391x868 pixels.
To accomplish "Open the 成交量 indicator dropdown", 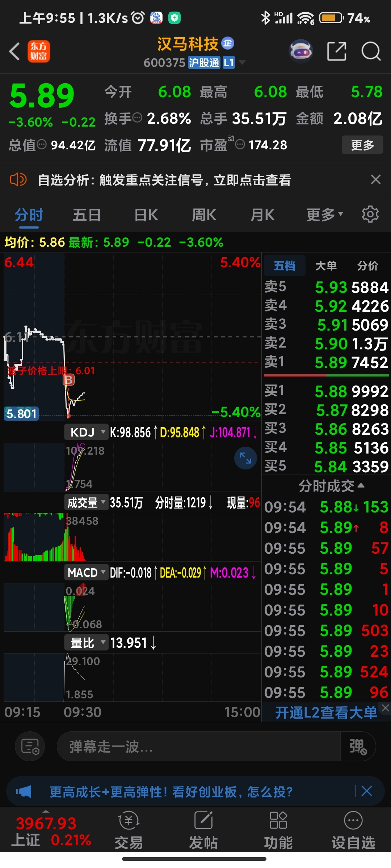I will [86, 502].
